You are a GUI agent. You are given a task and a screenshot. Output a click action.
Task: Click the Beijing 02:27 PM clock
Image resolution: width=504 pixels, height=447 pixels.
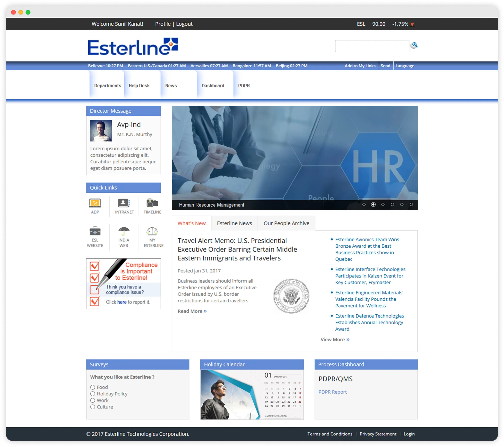pos(292,66)
